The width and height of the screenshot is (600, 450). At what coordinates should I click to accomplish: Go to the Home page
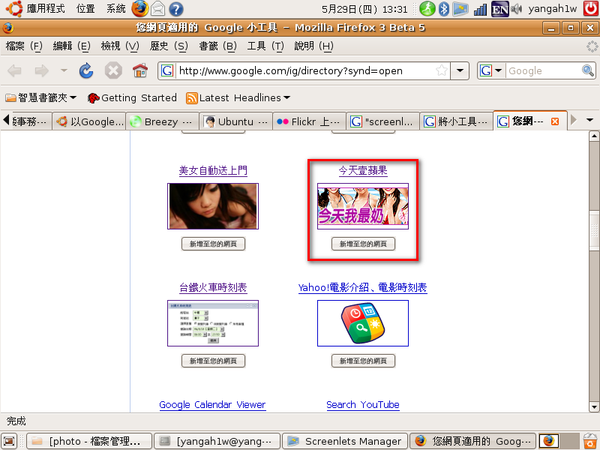[x=140, y=71]
